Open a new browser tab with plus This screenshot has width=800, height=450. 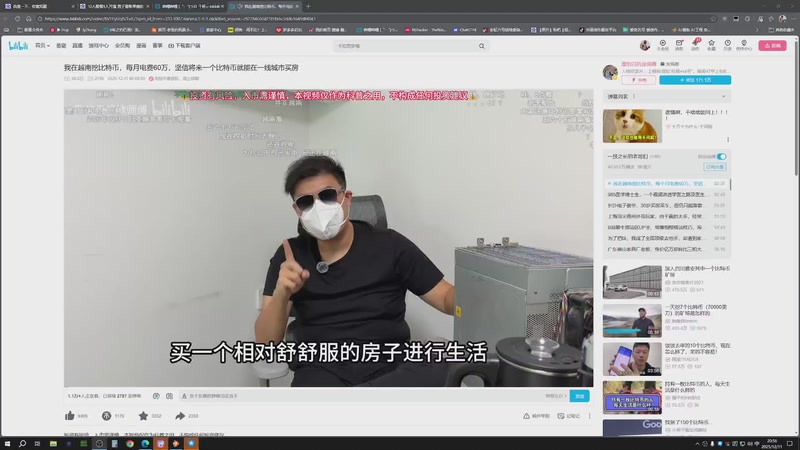coord(308,6)
